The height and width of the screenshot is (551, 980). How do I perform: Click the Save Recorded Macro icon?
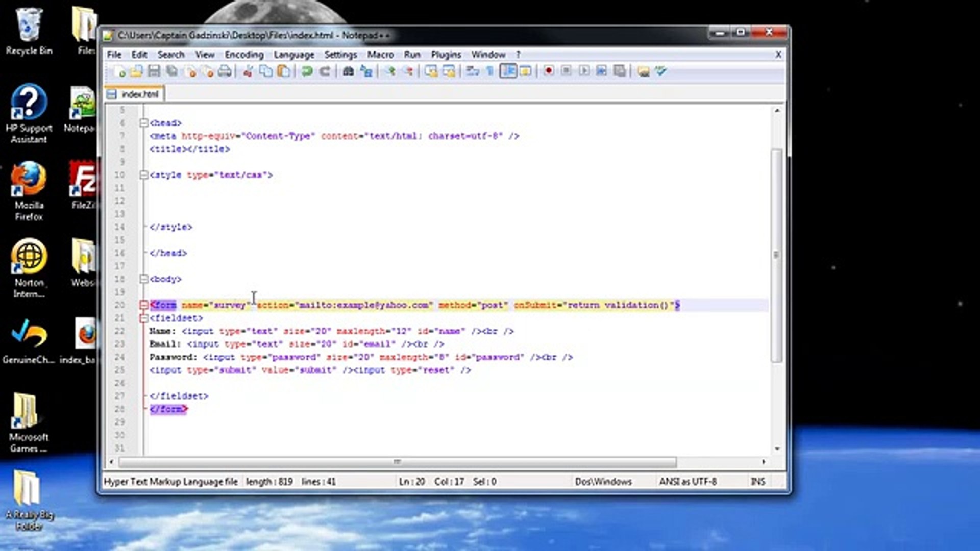(620, 71)
